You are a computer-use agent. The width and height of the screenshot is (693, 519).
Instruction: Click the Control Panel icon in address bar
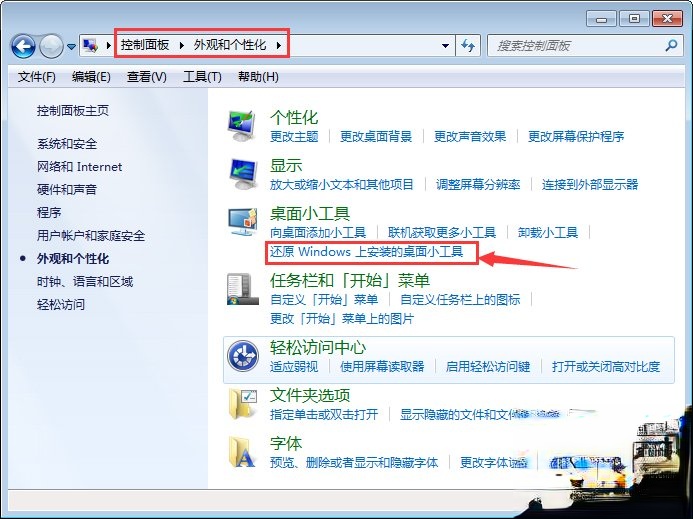91,45
